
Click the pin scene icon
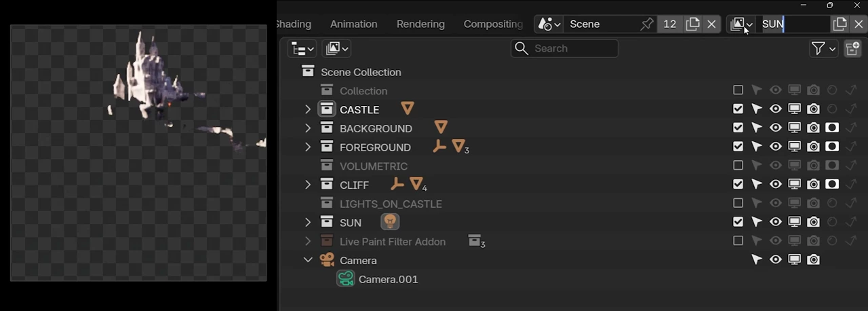647,24
